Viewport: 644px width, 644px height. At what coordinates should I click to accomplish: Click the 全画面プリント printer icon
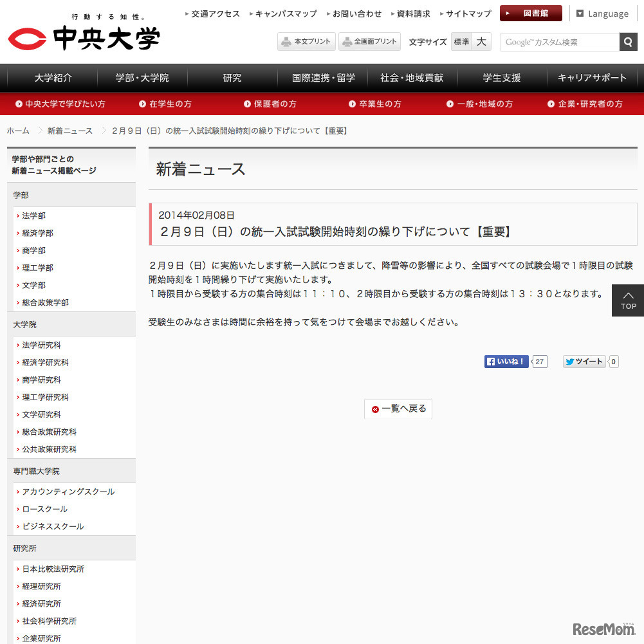click(x=348, y=41)
